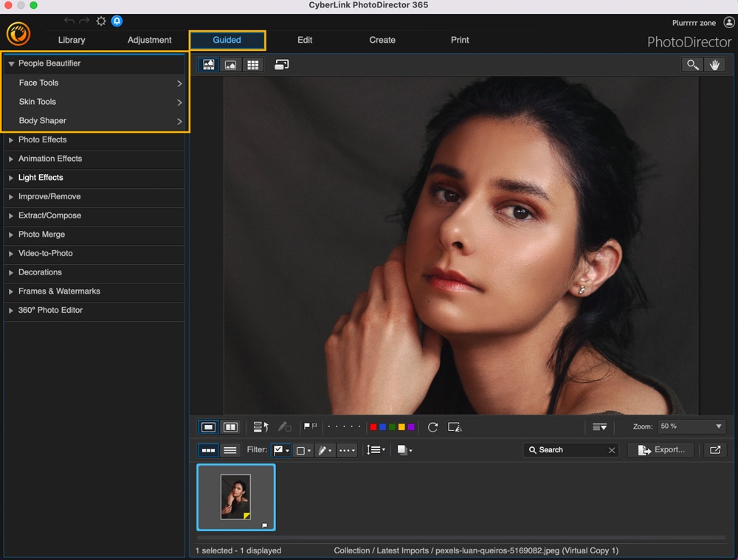
Task: Open the color label filter dropdown
Action: [303, 450]
